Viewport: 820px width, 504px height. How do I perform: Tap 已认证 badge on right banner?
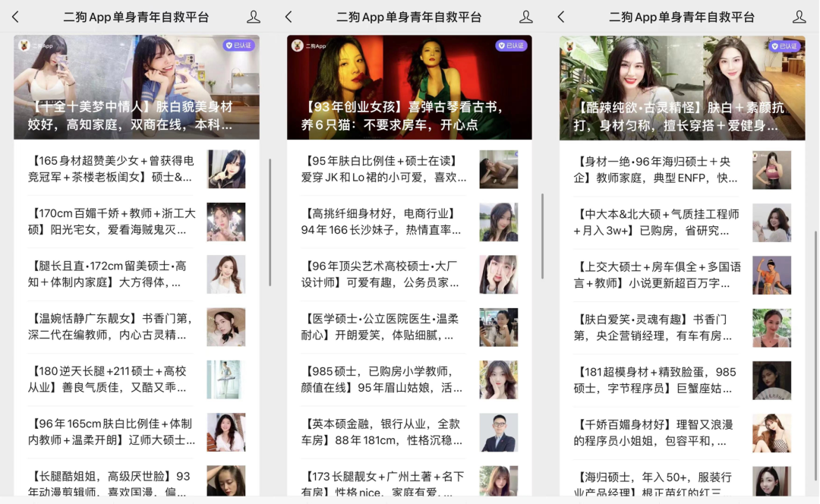click(x=784, y=46)
